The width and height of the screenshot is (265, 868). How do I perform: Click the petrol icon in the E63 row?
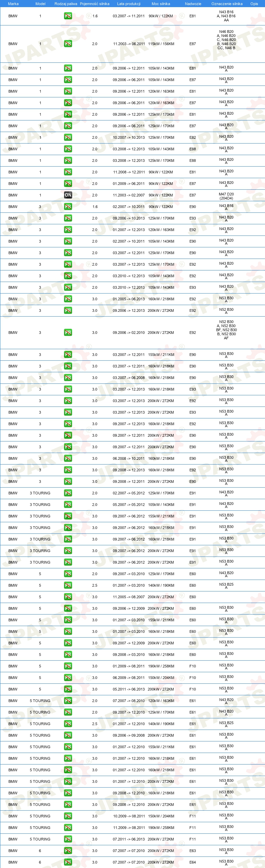pos(68,851)
